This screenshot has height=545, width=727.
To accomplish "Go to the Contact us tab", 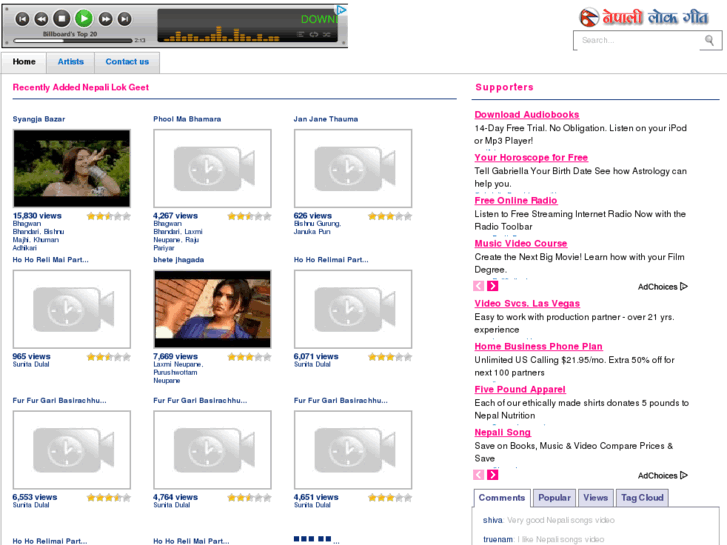I will pos(127,62).
